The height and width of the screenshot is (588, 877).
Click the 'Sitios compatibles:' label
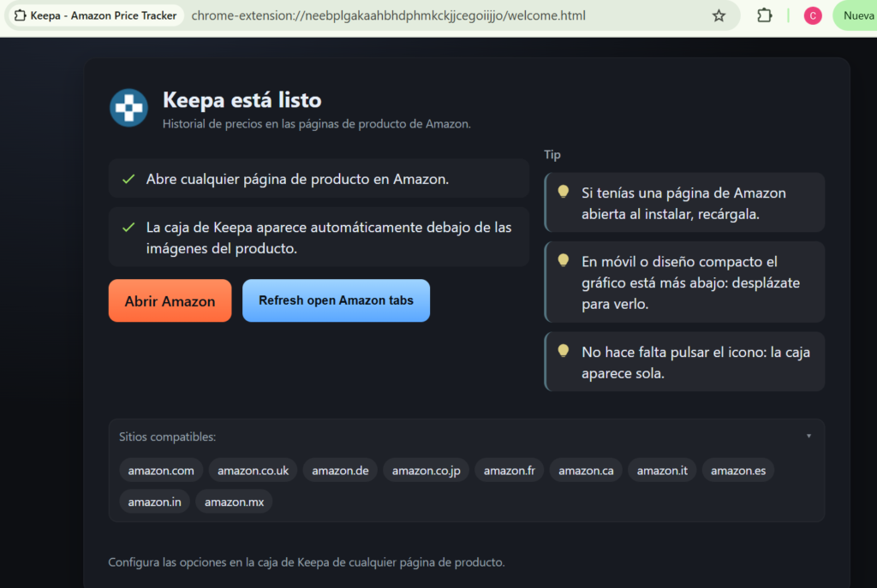click(x=167, y=437)
